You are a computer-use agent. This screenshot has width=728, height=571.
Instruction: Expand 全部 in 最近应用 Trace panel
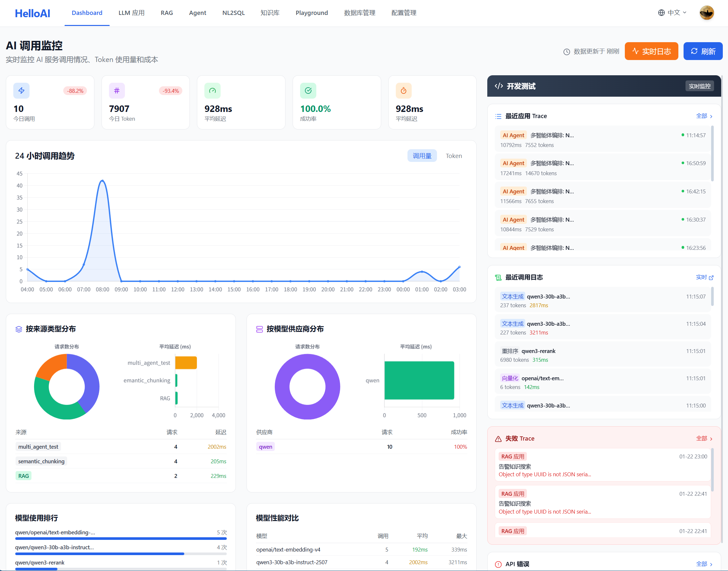704,116
